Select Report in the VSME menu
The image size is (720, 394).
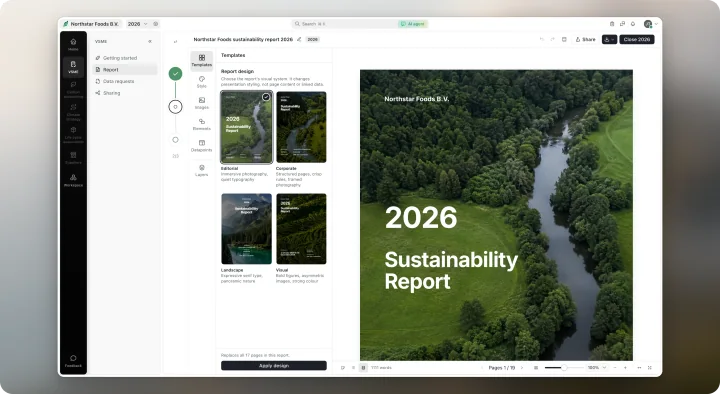pyautogui.click(x=125, y=70)
